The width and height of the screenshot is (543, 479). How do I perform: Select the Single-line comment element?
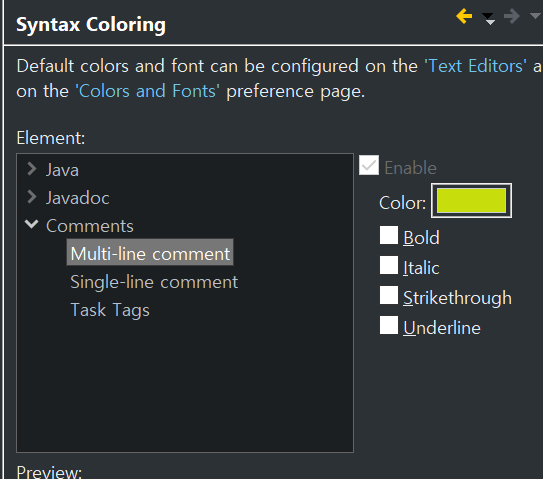154,282
